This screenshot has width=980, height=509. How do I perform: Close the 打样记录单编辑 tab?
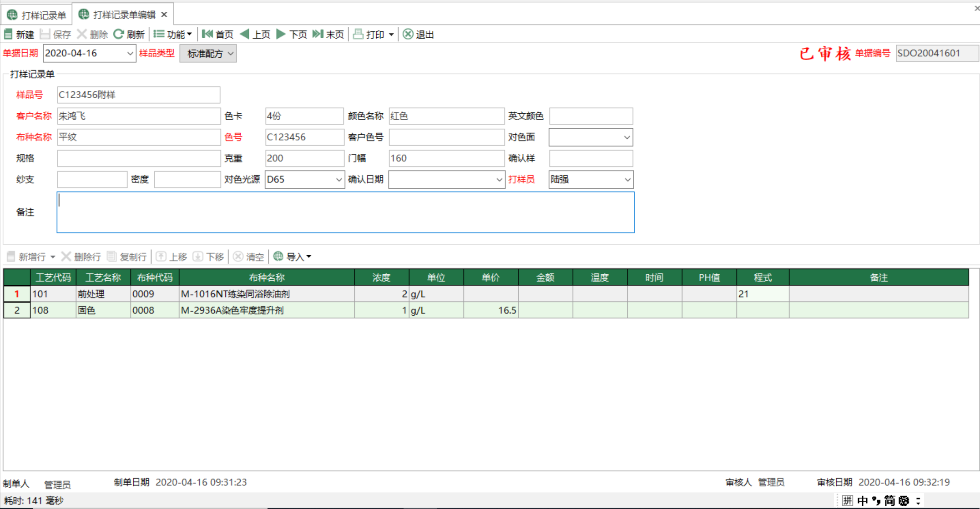164,15
